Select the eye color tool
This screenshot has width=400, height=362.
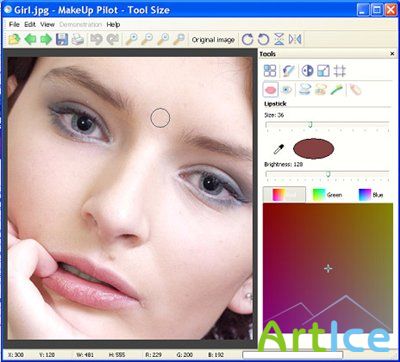(286, 90)
